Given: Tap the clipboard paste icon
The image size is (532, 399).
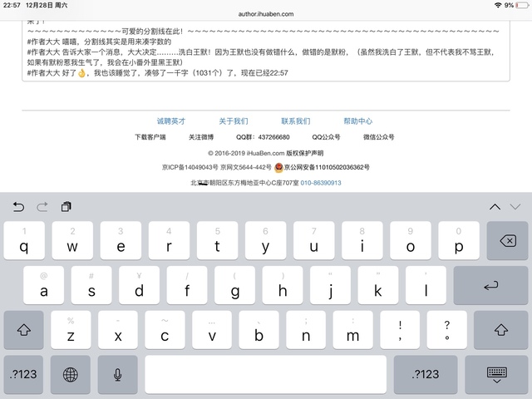Looking at the screenshot, I should pyautogui.click(x=66, y=206).
